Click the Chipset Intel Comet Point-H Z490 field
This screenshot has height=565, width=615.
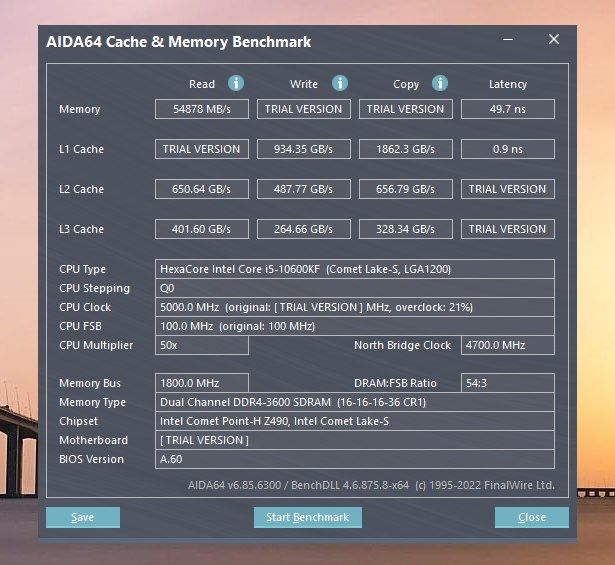pos(355,421)
